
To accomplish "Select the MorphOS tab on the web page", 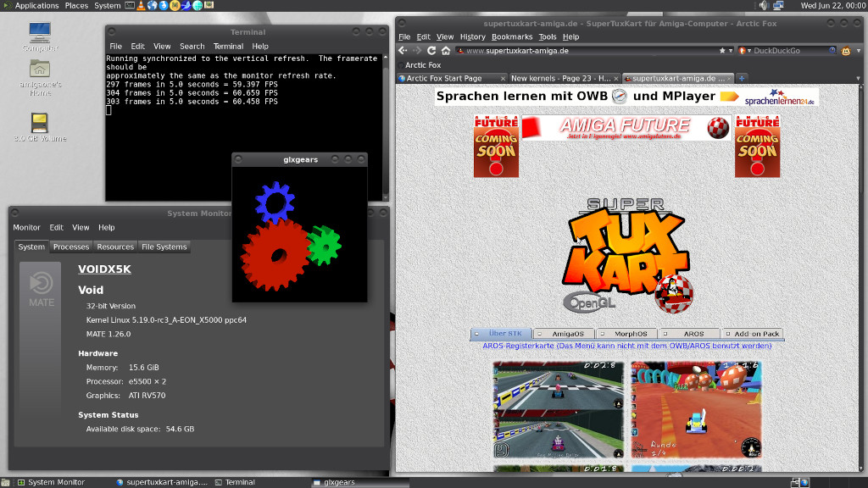I will [x=626, y=334].
